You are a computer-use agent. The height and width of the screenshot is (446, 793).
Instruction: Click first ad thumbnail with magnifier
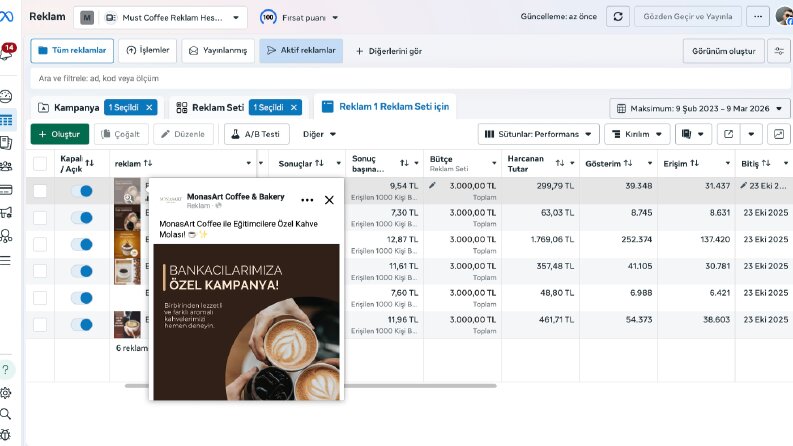click(127, 191)
